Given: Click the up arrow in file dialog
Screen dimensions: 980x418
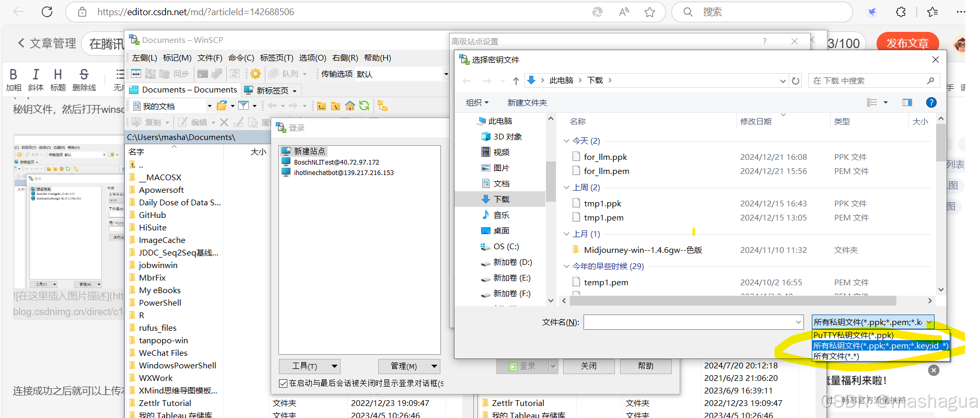Looking at the screenshot, I should pyautogui.click(x=516, y=80).
